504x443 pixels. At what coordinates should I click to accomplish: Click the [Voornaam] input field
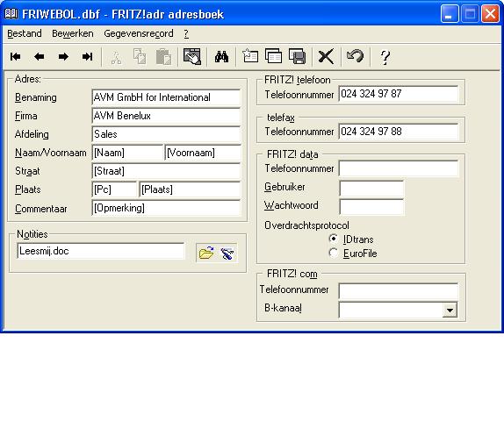point(203,153)
